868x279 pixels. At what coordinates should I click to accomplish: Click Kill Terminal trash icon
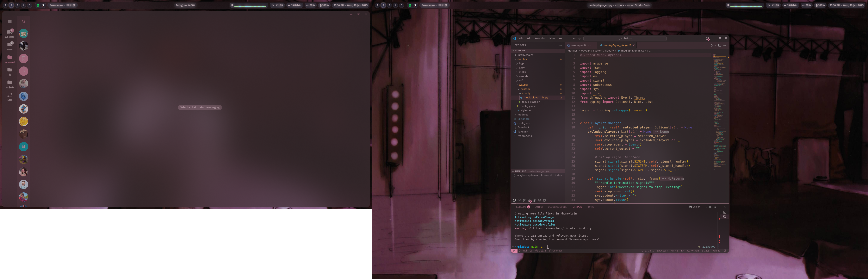715,207
